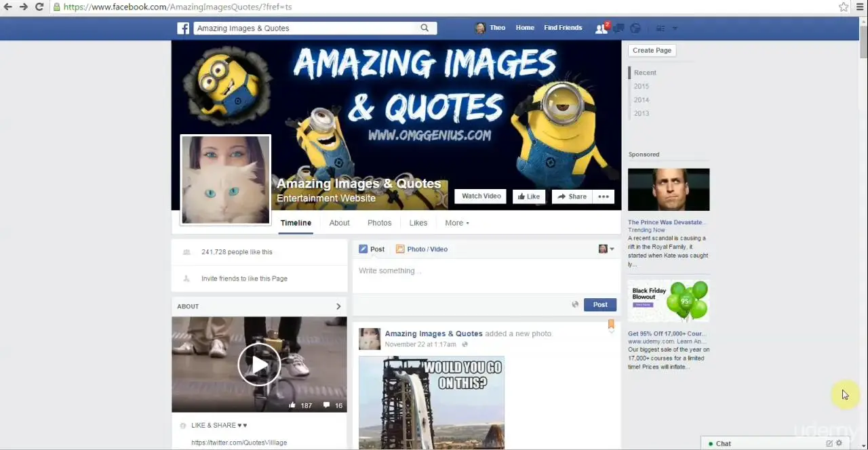The image size is (868, 450).
Task: Switch to the About tab
Action: [x=340, y=223]
